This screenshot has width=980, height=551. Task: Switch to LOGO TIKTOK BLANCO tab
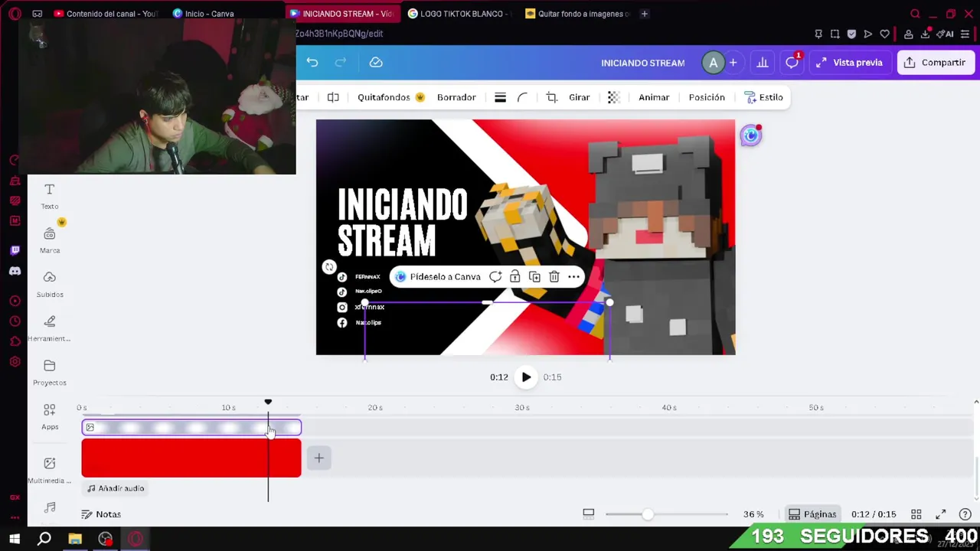click(x=459, y=14)
